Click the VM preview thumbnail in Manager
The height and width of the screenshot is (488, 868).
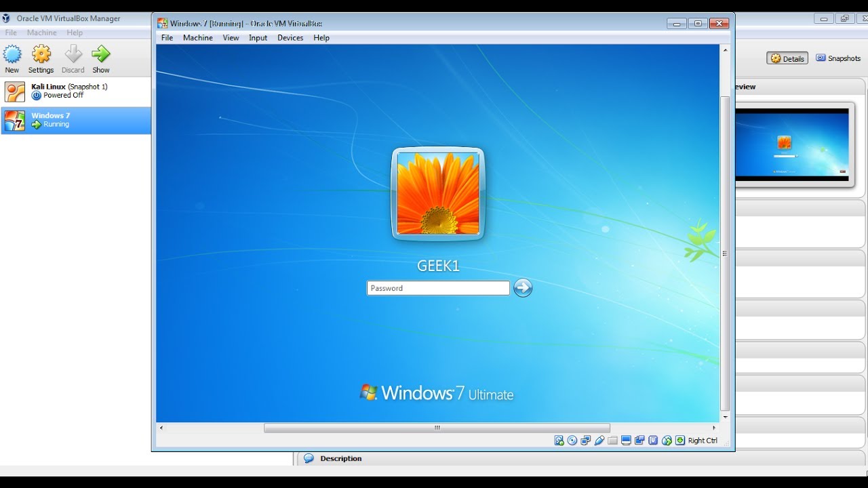click(792, 145)
